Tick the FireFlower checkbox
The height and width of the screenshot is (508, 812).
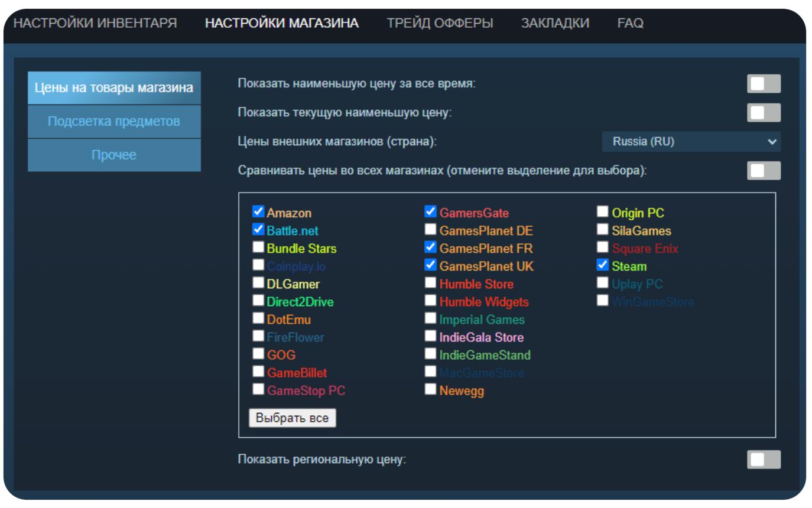[x=258, y=336]
